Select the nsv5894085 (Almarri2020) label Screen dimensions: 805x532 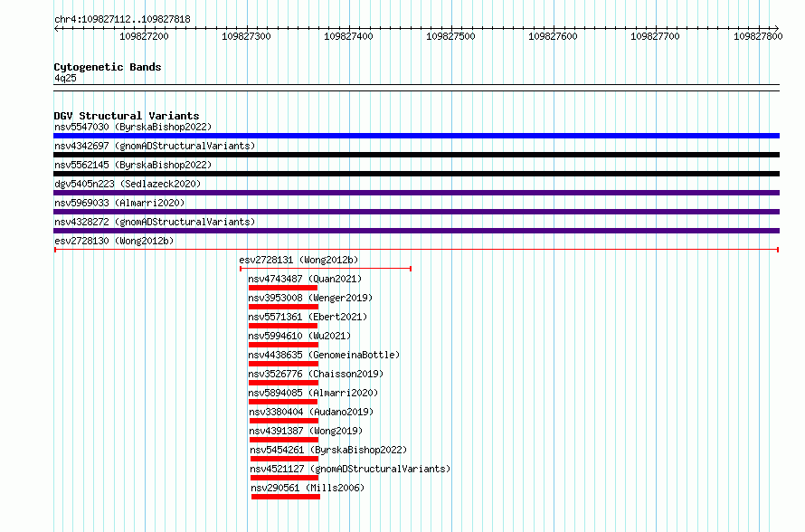(x=313, y=393)
